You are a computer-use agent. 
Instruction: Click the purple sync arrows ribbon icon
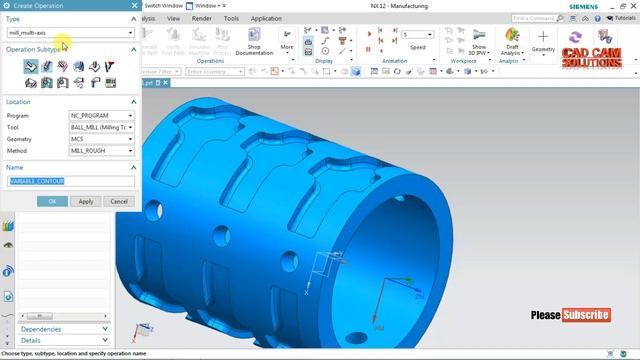point(575,38)
